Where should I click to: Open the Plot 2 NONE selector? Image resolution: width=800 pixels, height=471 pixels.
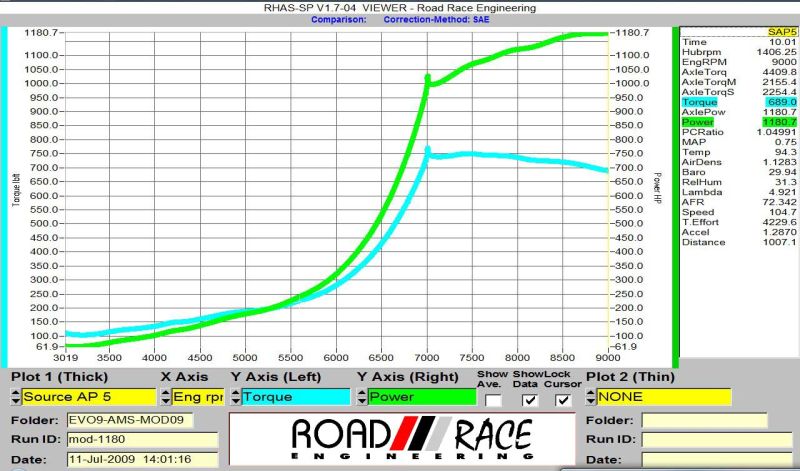pos(664,397)
